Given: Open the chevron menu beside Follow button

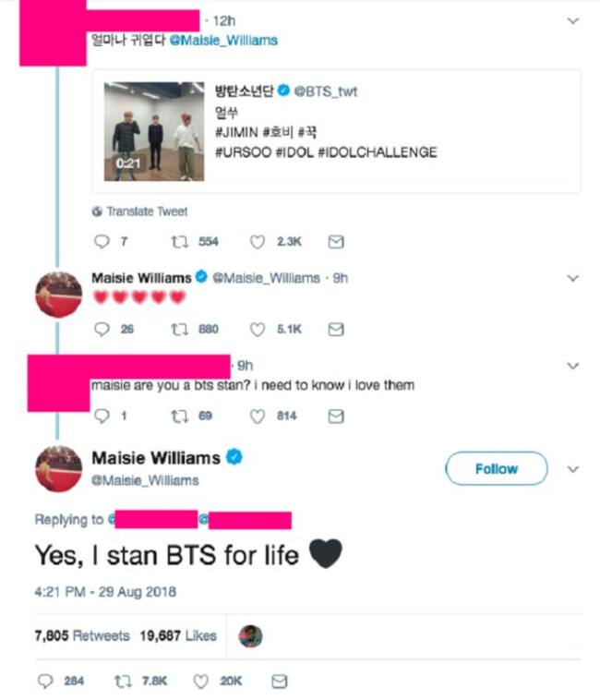Looking at the screenshot, I should click(573, 469).
